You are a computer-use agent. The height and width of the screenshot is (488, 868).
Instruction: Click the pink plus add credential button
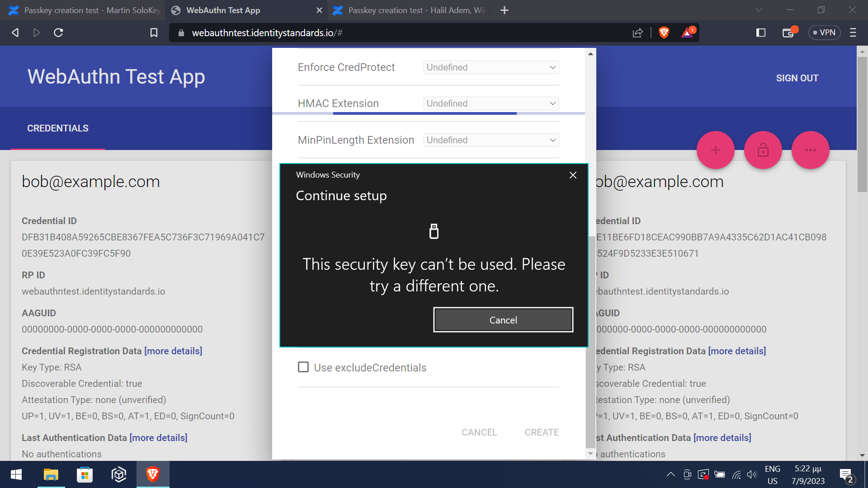pos(716,150)
